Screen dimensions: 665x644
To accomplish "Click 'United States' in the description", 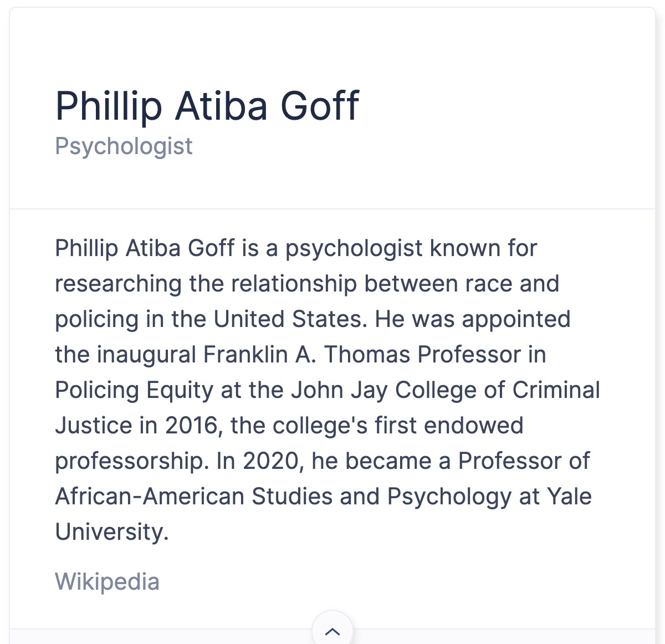I will pyautogui.click(x=289, y=319).
